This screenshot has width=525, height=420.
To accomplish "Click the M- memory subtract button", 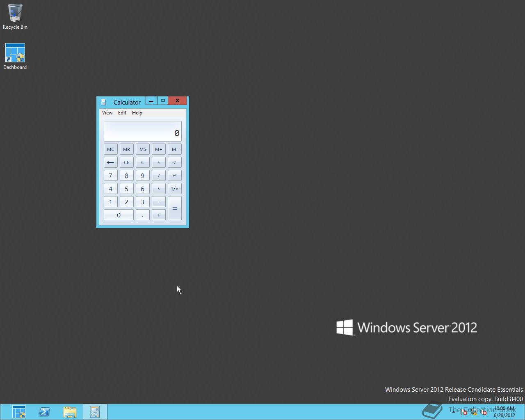I will (175, 149).
